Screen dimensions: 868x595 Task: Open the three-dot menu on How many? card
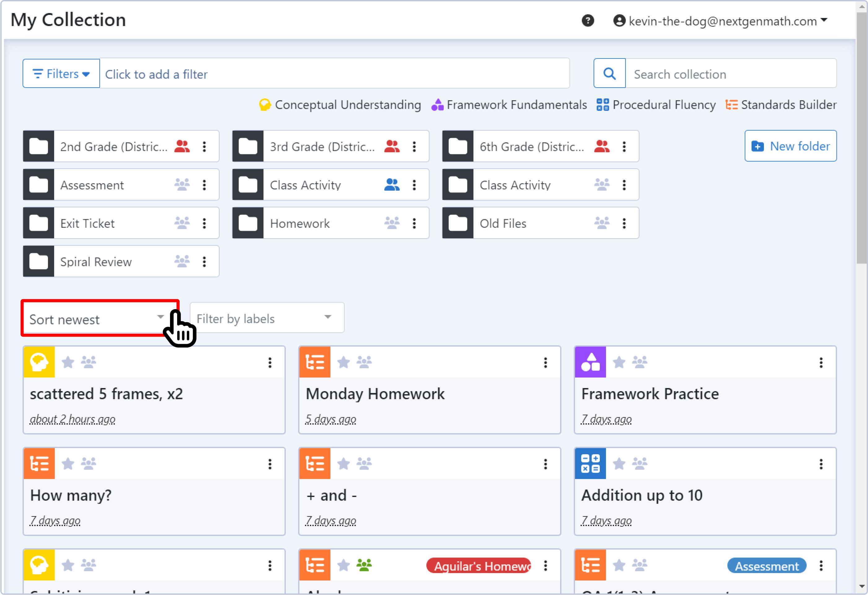[270, 464]
